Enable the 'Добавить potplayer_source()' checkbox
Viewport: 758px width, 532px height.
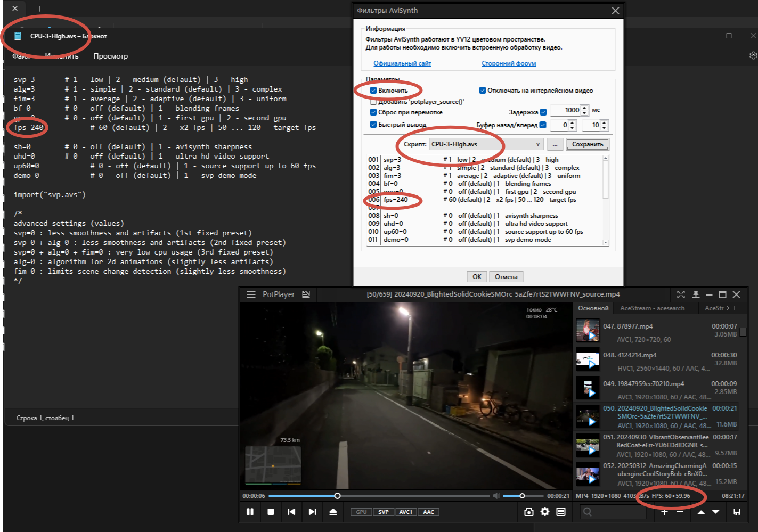point(373,101)
